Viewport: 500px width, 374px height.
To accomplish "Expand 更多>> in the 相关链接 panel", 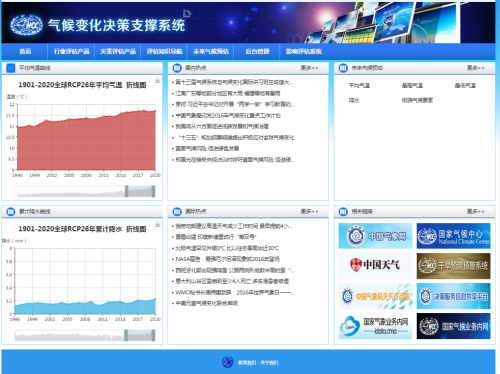I will pos(475,211).
